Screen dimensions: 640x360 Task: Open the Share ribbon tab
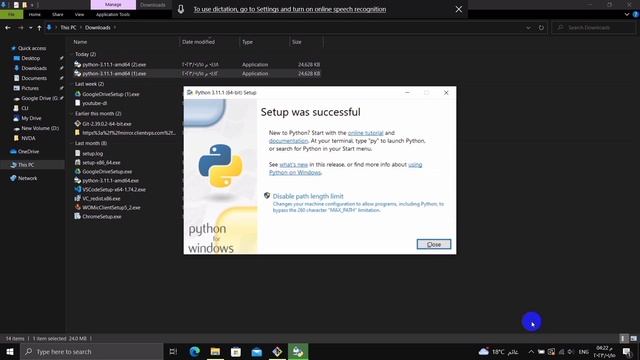click(x=58, y=14)
